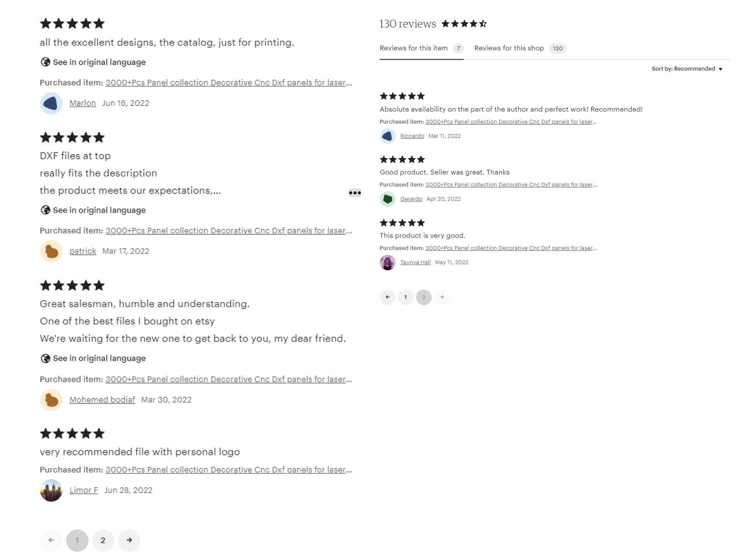736x560 pixels.
Task: Click Riccardo's blue avatar icon
Action: tap(387, 136)
